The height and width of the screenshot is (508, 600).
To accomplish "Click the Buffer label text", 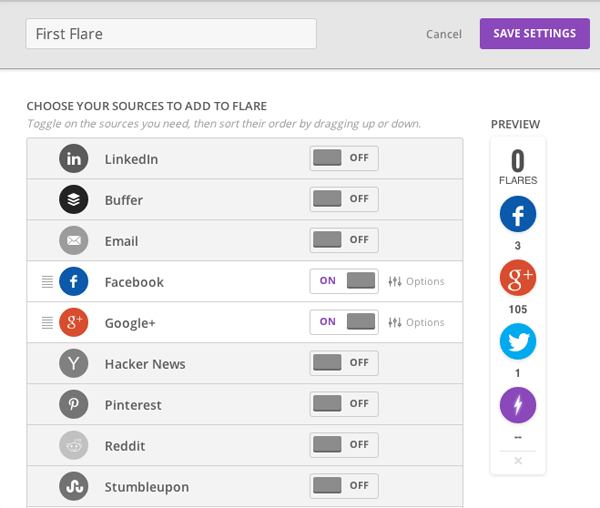I will tap(124, 200).
